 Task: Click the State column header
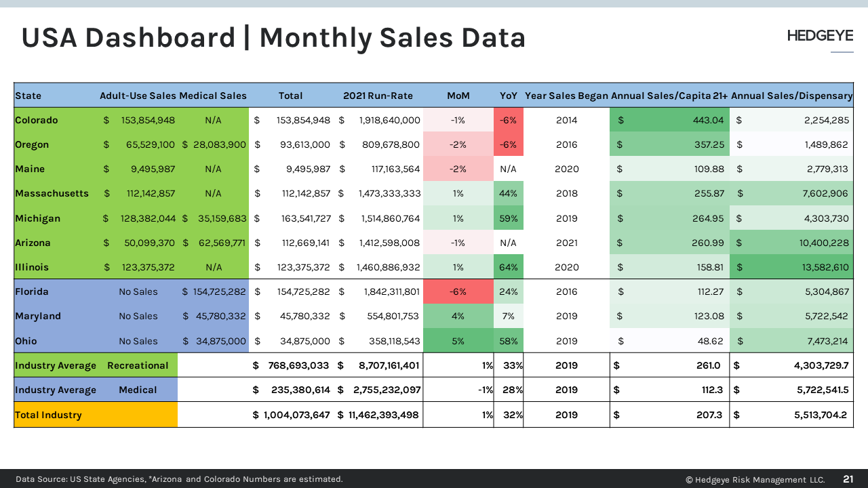(27, 96)
